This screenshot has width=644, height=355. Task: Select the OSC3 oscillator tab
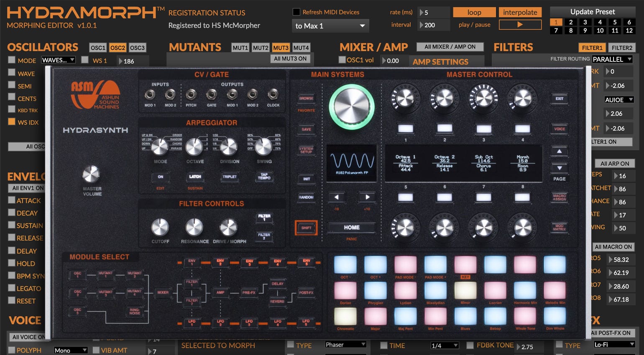[137, 48]
